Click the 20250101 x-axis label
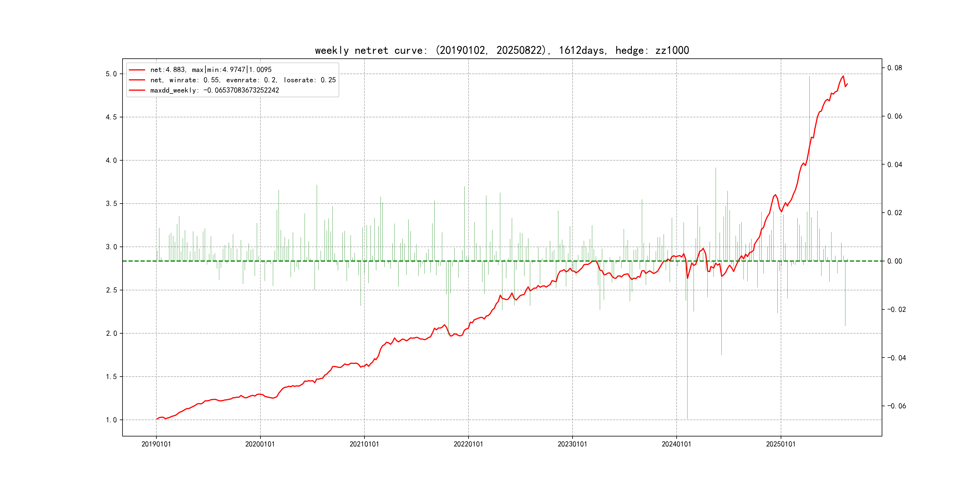 pyautogui.click(x=781, y=444)
